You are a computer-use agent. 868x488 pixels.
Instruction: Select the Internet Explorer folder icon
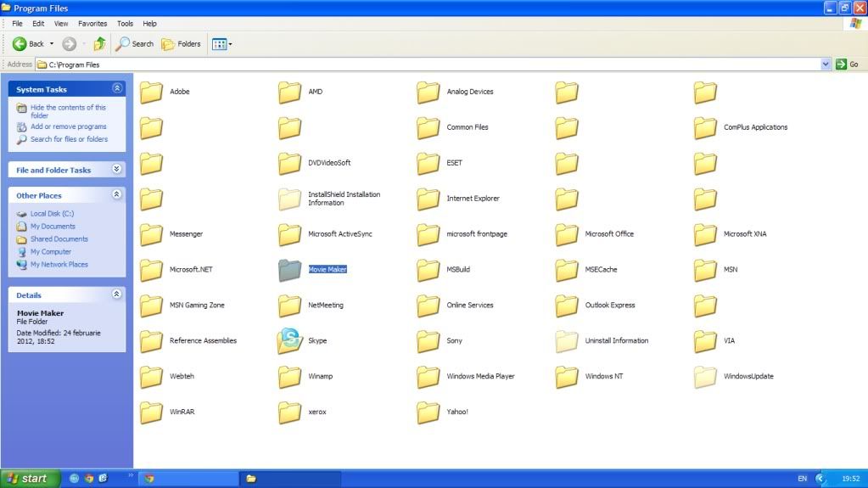point(428,199)
